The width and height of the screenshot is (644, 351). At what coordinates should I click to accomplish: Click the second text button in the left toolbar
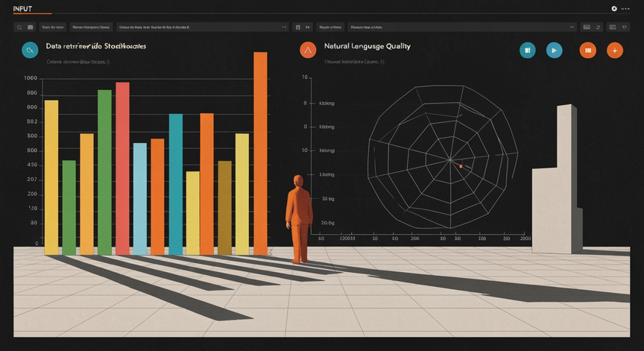(x=91, y=27)
